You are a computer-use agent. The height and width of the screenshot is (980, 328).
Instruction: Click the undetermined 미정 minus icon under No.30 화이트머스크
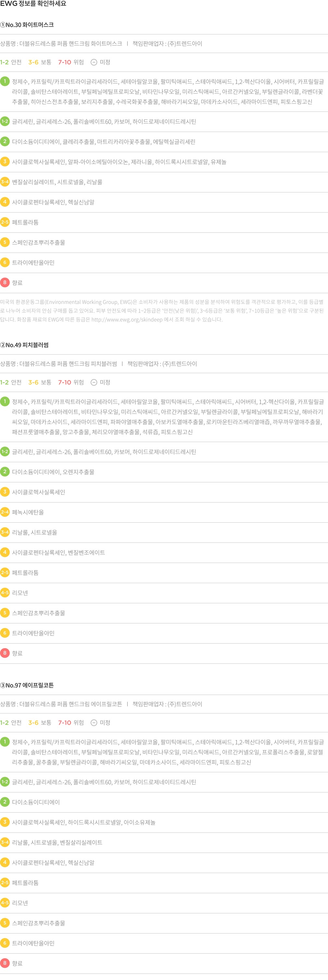pos(94,62)
